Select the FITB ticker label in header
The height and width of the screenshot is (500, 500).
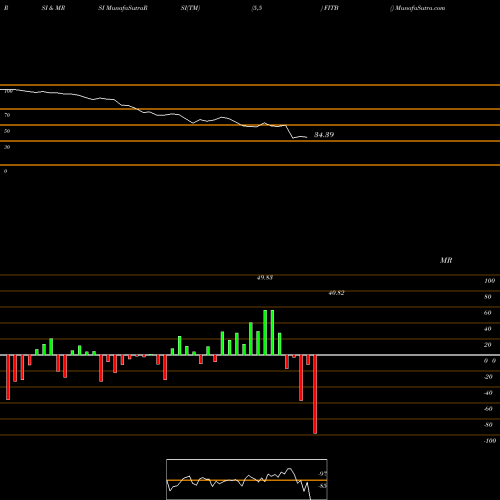pyautogui.click(x=331, y=8)
